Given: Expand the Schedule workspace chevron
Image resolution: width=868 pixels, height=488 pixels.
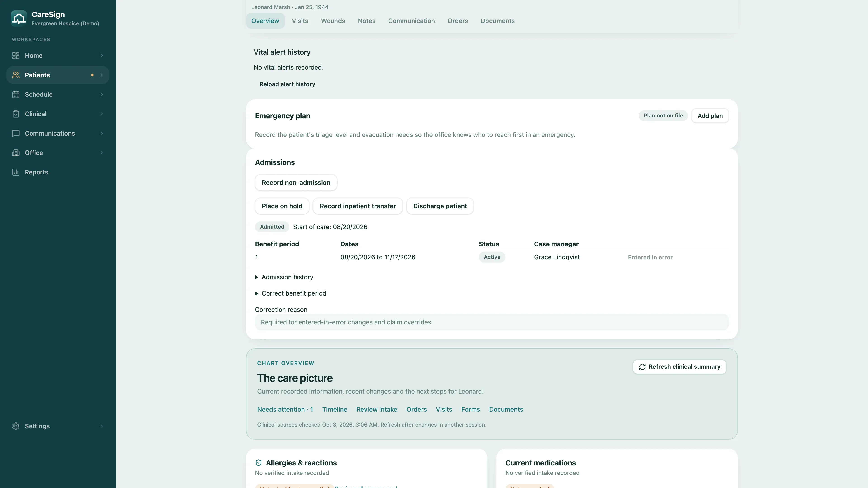Looking at the screenshot, I should coord(101,95).
